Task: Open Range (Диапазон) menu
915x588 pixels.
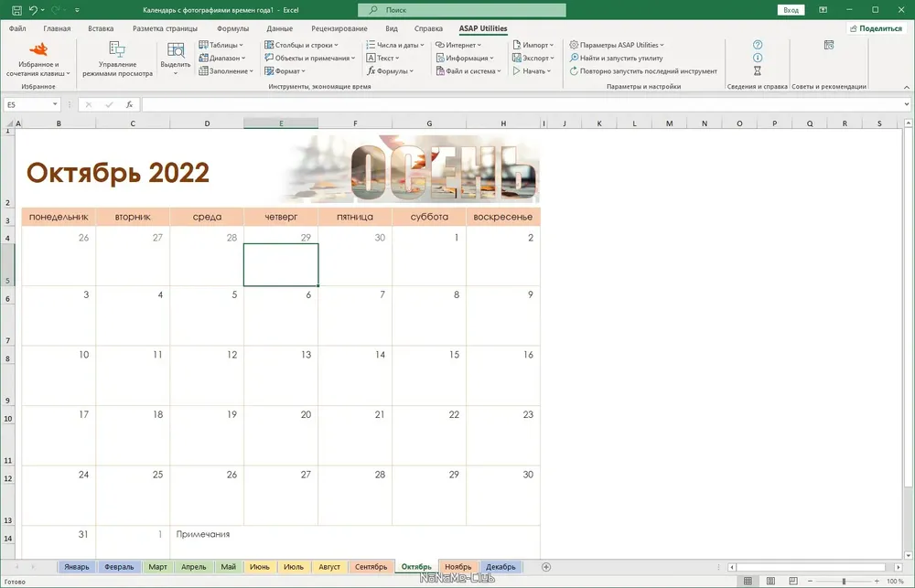Action: click(x=221, y=58)
